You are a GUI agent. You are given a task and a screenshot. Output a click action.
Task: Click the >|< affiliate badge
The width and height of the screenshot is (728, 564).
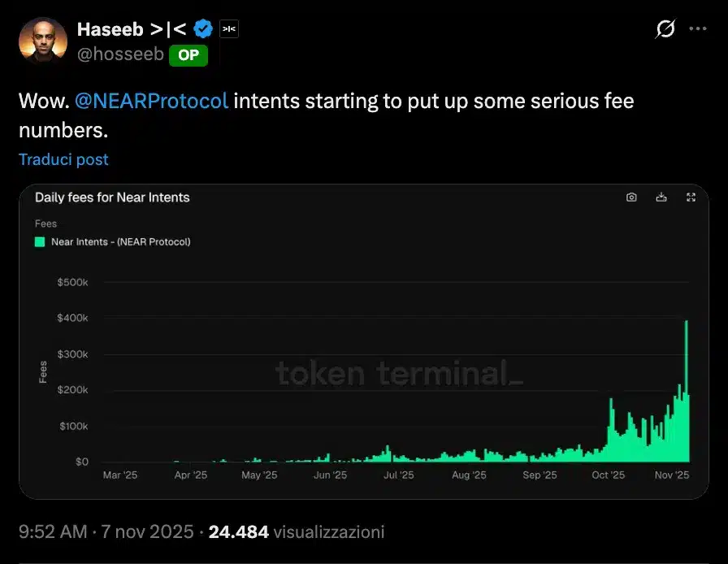tap(228, 28)
